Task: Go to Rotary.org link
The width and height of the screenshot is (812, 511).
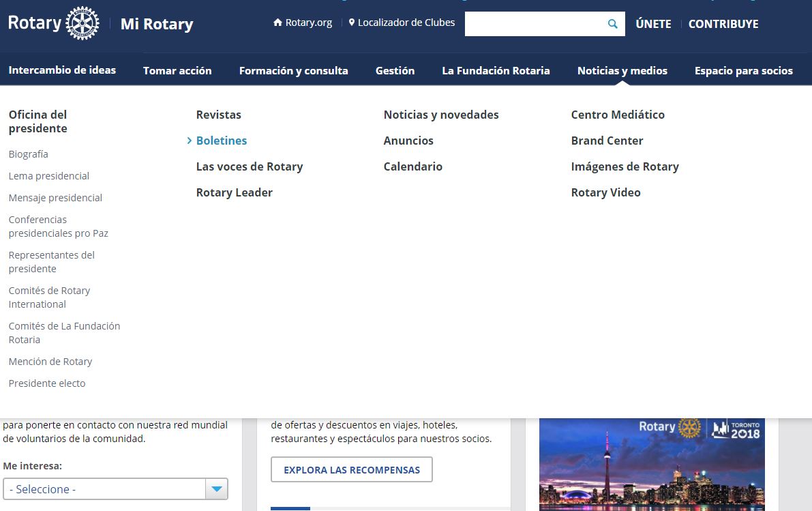Action: click(309, 23)
